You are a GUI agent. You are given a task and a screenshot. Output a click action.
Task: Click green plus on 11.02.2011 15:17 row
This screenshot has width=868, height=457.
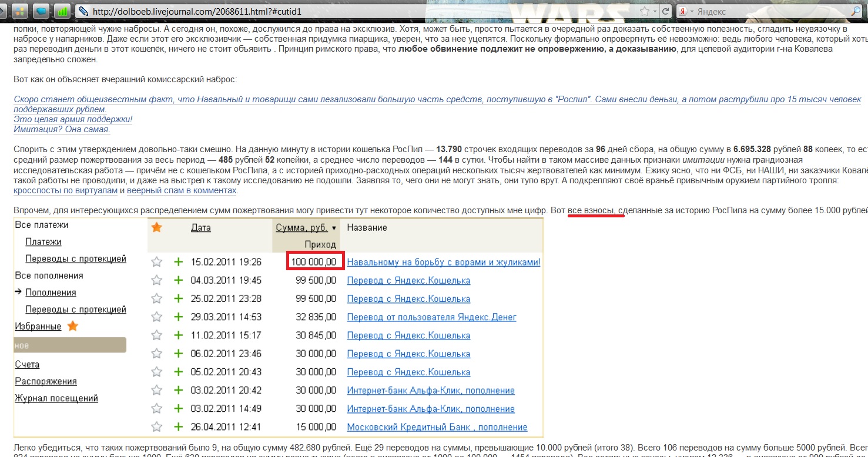[x=178, y=335]
